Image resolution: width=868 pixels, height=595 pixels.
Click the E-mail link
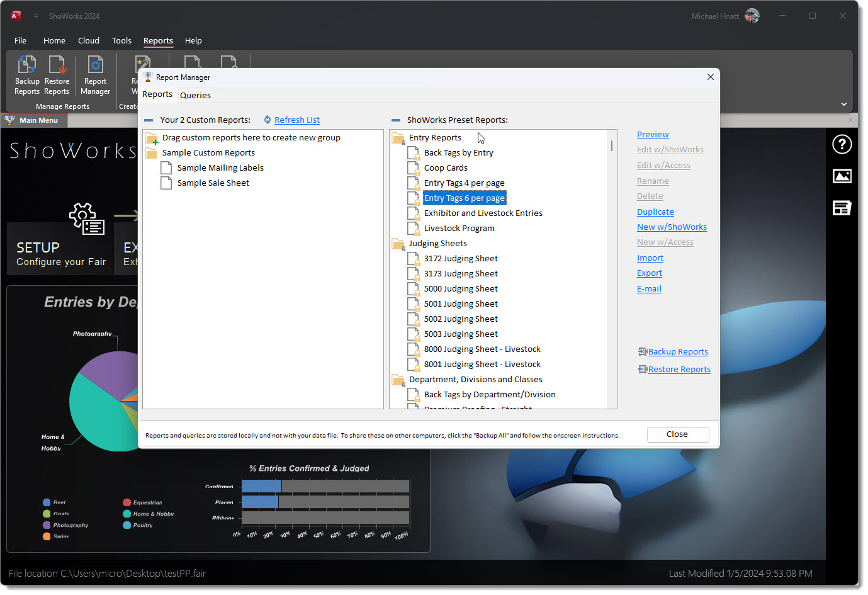pyautogui.click(x=649, y=289)
